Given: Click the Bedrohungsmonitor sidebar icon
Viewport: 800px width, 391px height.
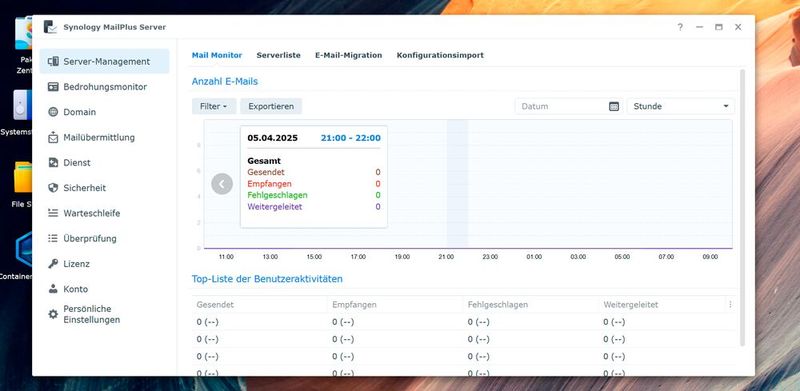Looking at the screenshot, I should click(53, 87).
